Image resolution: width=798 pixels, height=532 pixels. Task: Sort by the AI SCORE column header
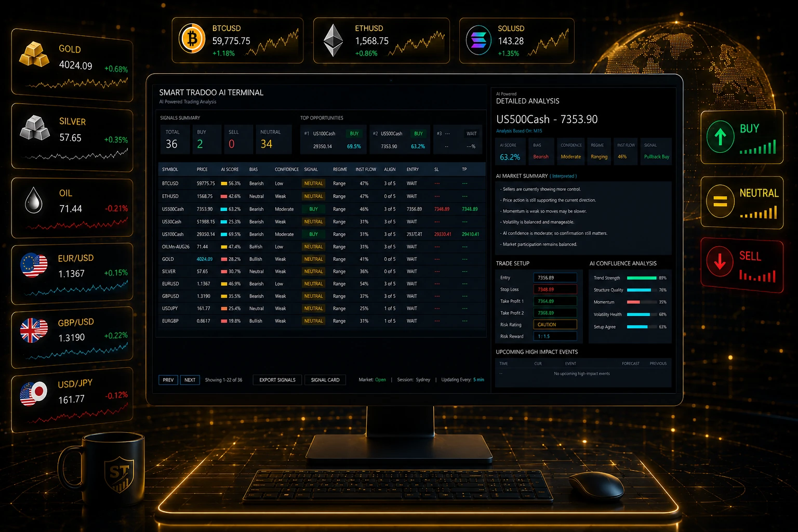[230, 169]
